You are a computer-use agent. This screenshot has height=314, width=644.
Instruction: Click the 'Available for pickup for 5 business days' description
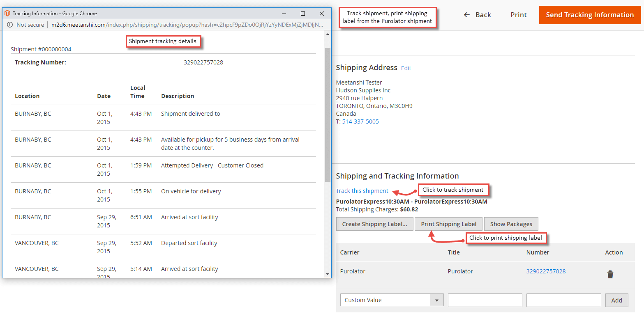click(x=230, y=144)
